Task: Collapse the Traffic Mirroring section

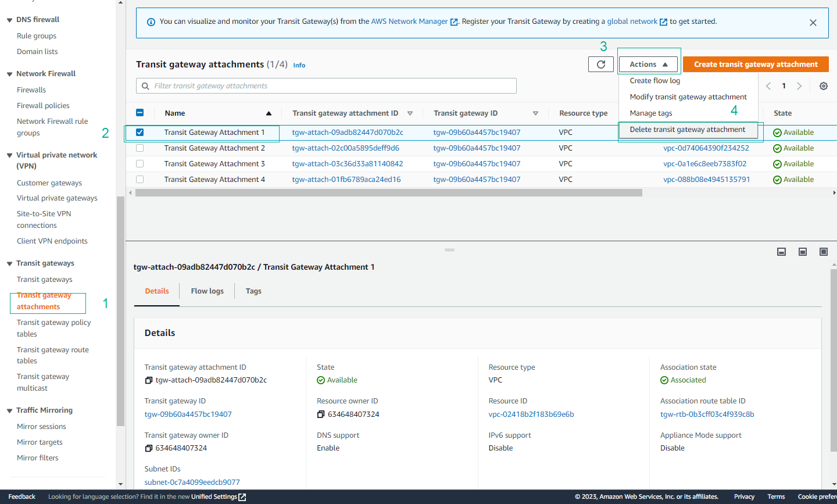Action: [9, 410]
